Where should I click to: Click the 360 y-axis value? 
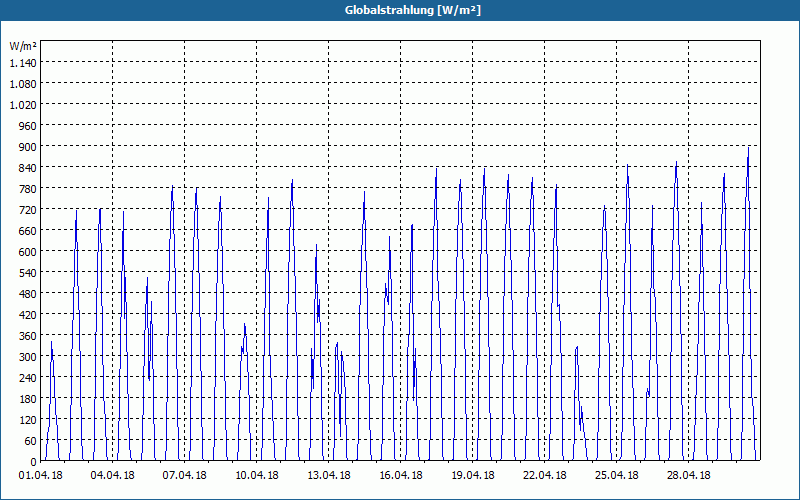click(x=28, y=336)
